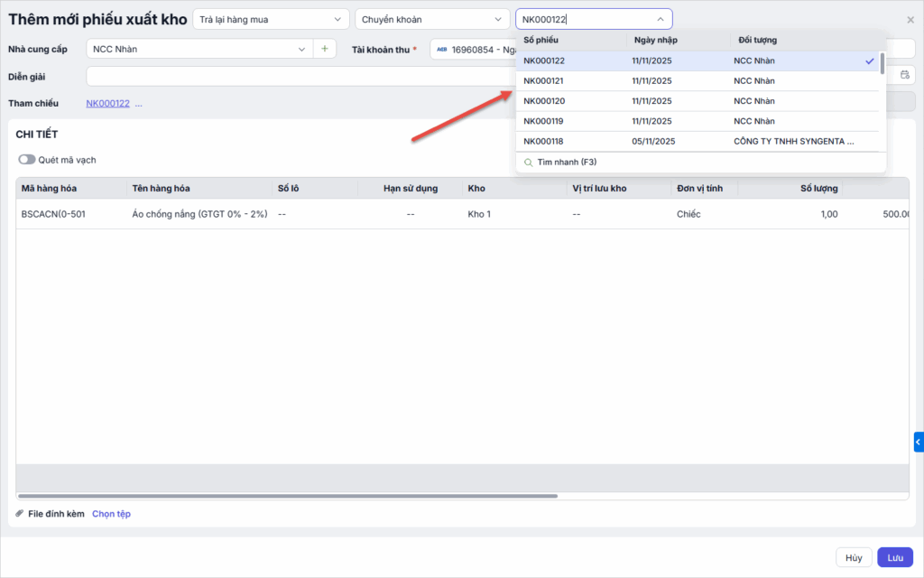Click the Diễn giải description field
924x578 pixels.
pos(300,76)
